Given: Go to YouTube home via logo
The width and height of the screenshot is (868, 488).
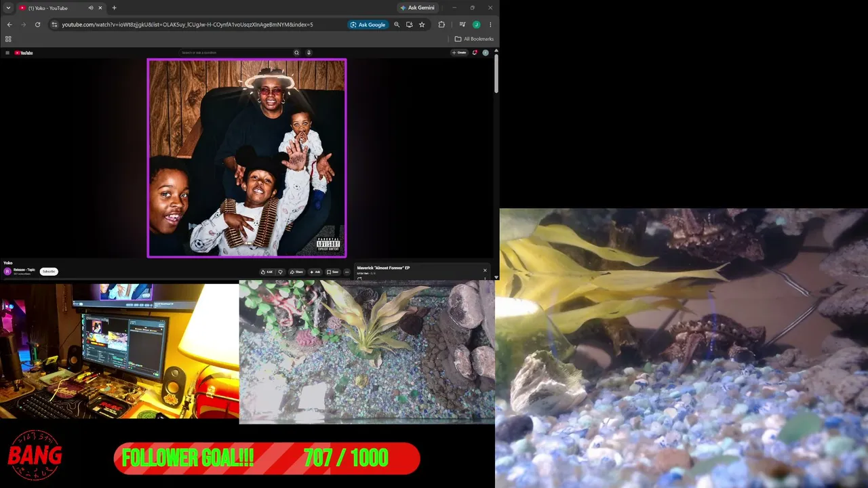Looking at the screenshot, I should click(24, 52).
